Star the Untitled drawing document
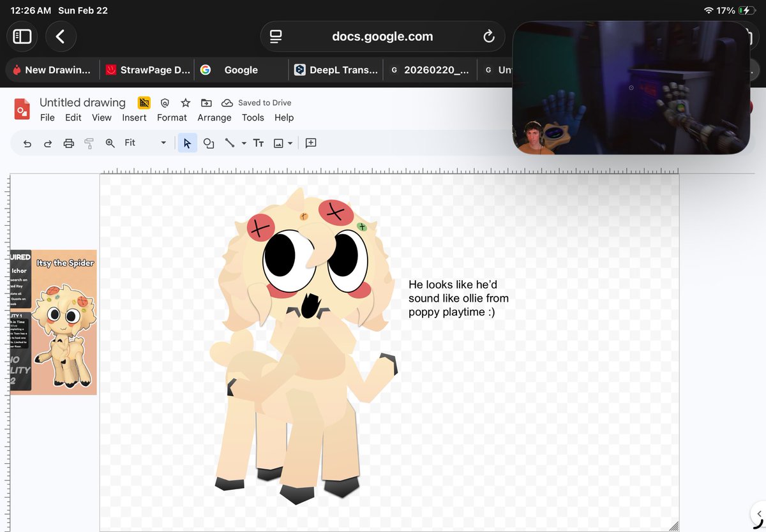 (x=184, y=102)
